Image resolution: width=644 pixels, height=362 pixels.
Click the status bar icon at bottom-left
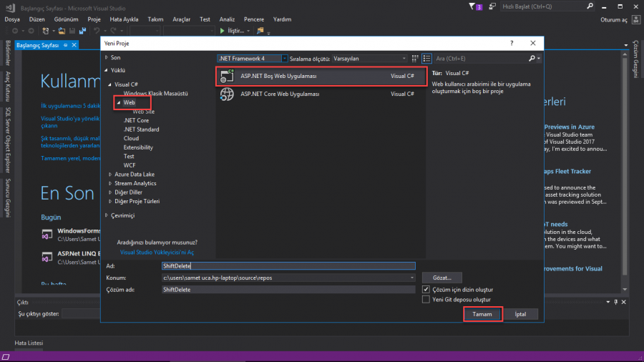6,357
